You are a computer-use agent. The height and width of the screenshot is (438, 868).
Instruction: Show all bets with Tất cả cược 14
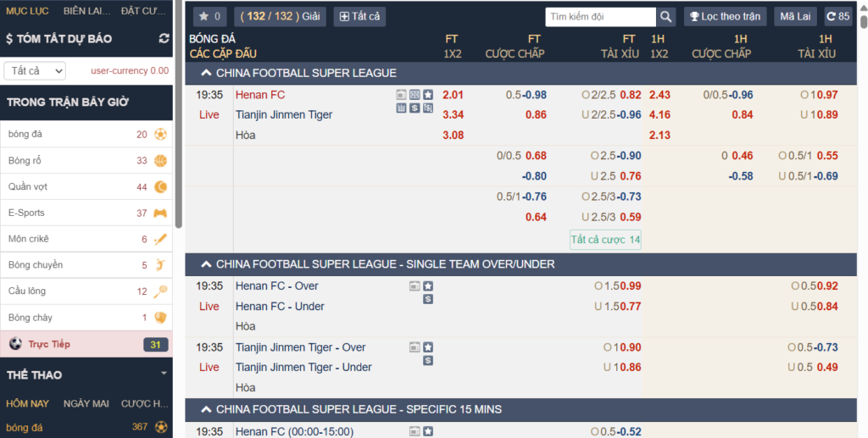605,240
